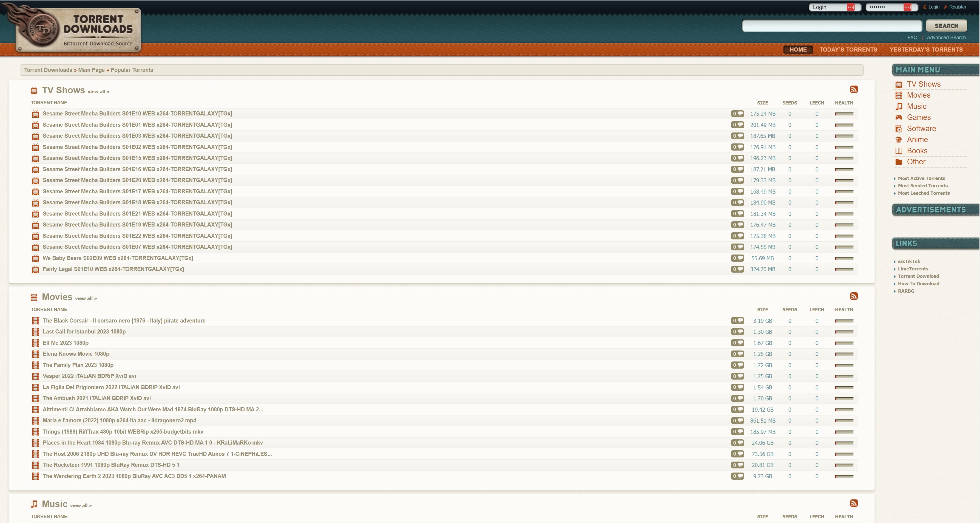The image size is (980, 523).
Task: Click health bar of The Rocketeer 1991
Action: (844, 465)
